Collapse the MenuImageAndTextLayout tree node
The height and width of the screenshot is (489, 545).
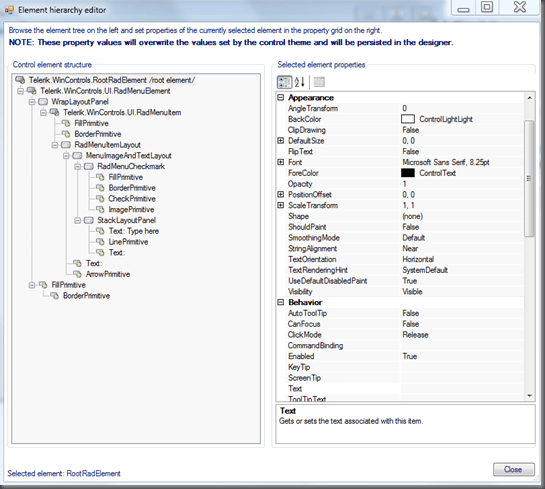coord(66,156)
